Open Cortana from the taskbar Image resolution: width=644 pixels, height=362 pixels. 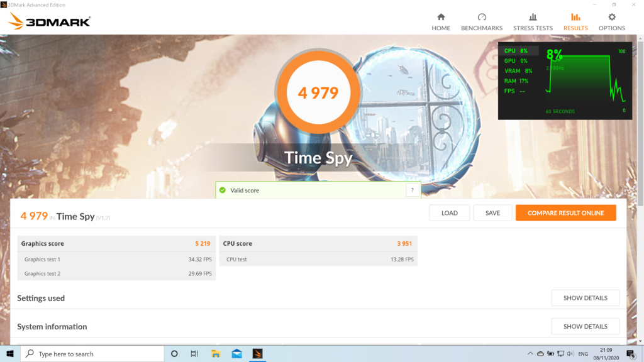tap(174, 353)
